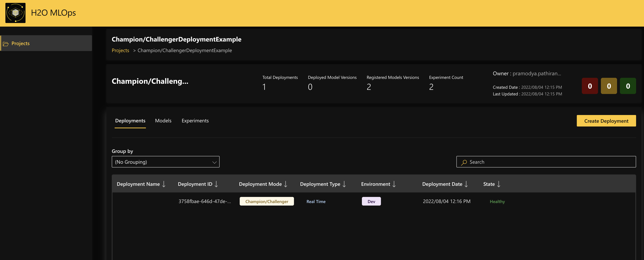The height and width of the screenshot is (260, 644).
Task: Click deployment date 2022/08/04 12:16 PM
Action: click(447, 201)
